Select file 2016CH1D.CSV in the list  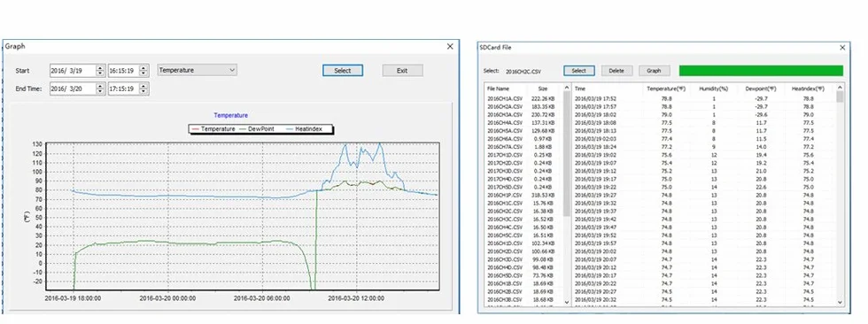505,243
